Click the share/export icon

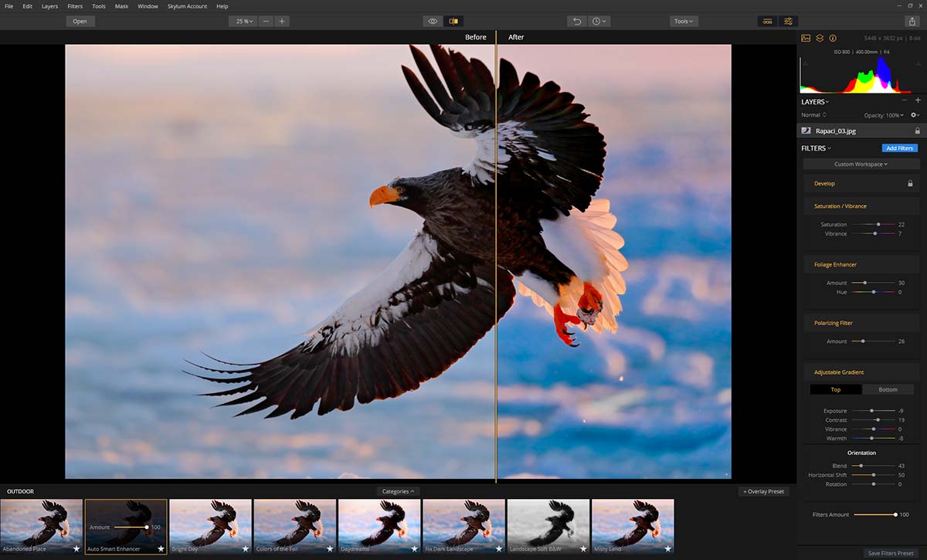[912, 21]
